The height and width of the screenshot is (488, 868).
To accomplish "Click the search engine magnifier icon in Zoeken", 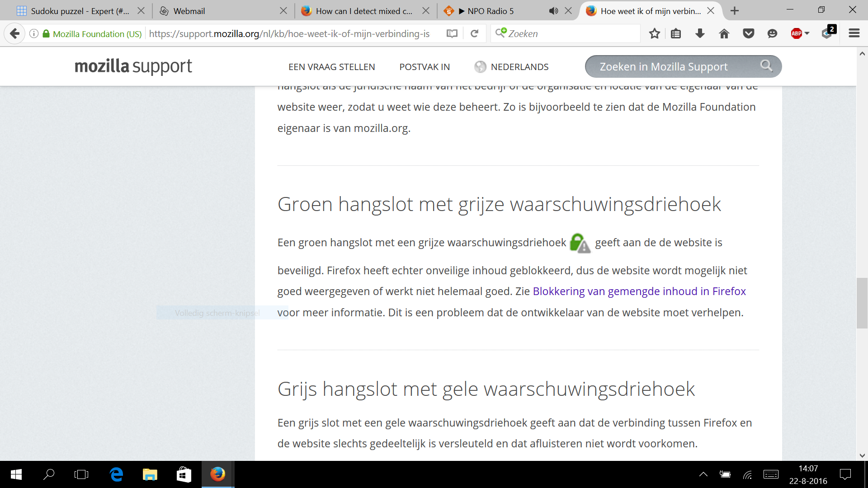I will pyautogui.click(x=501, y=33).
